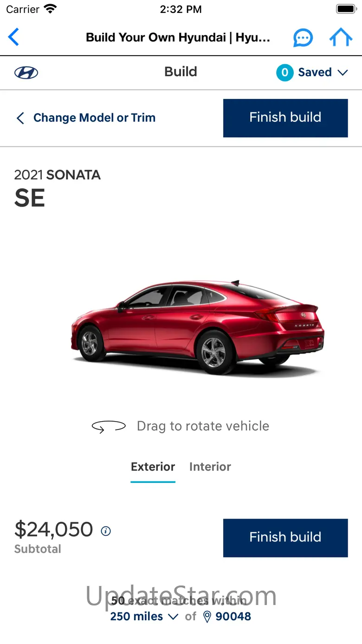The width and height of the screenshot is (362, 644).
Task: Open the chat bubble icon
Action: 303,38
